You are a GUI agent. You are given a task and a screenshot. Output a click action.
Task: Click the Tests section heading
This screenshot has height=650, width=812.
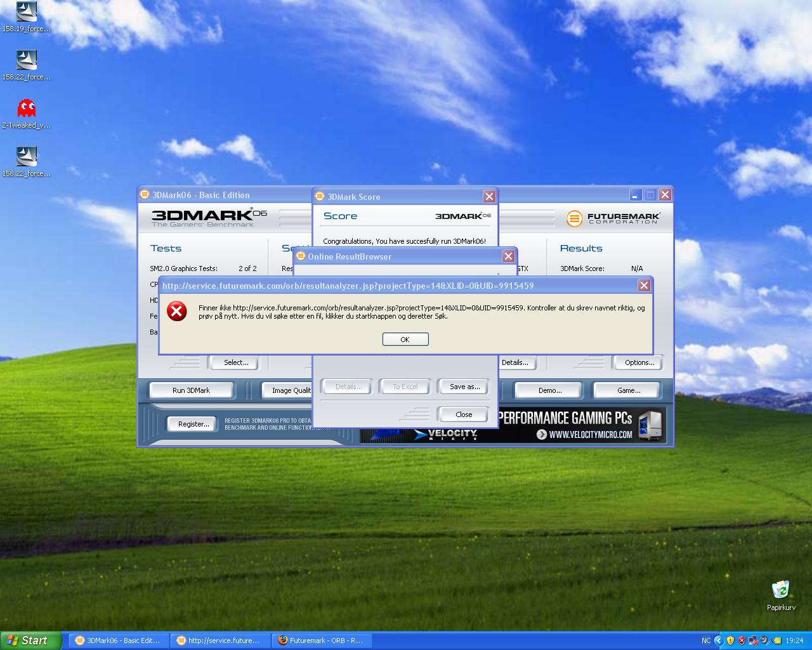tap(166, 248)
